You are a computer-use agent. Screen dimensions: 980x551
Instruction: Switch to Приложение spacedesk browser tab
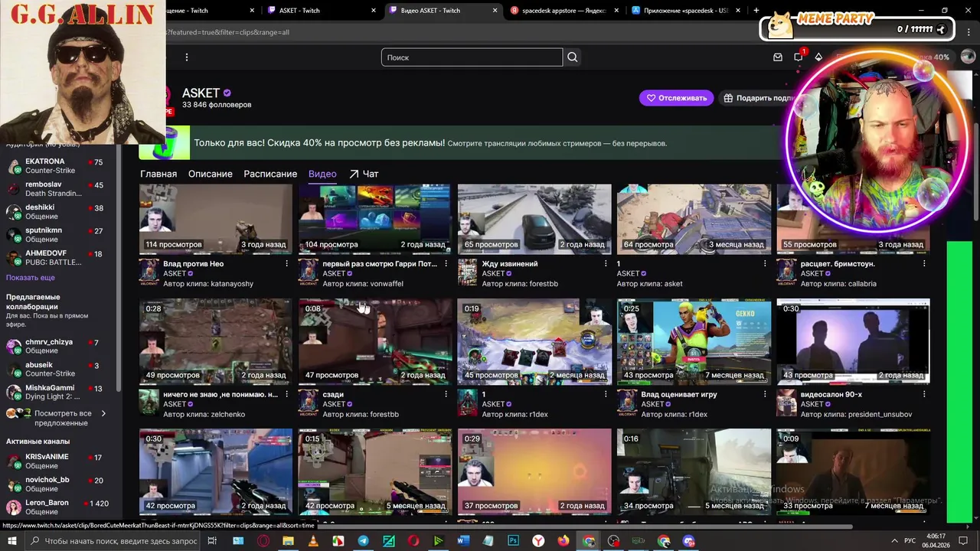pyautogui.click(x=685, y=11)
